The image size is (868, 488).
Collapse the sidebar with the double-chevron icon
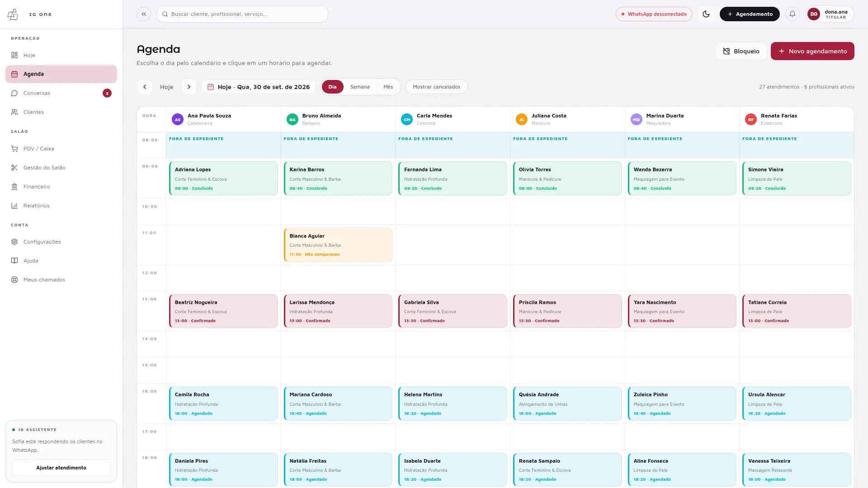click(144, 14)
